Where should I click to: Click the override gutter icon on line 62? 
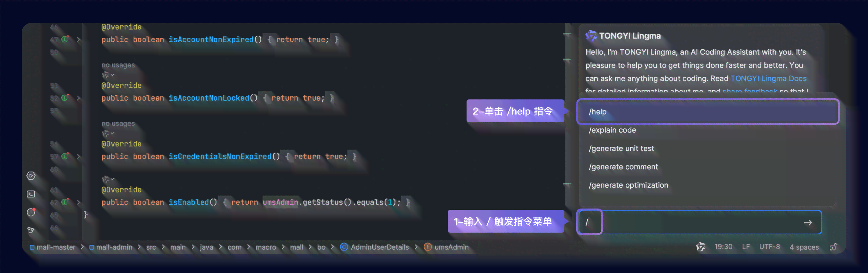pyautogui.click(x=65, y=202)
